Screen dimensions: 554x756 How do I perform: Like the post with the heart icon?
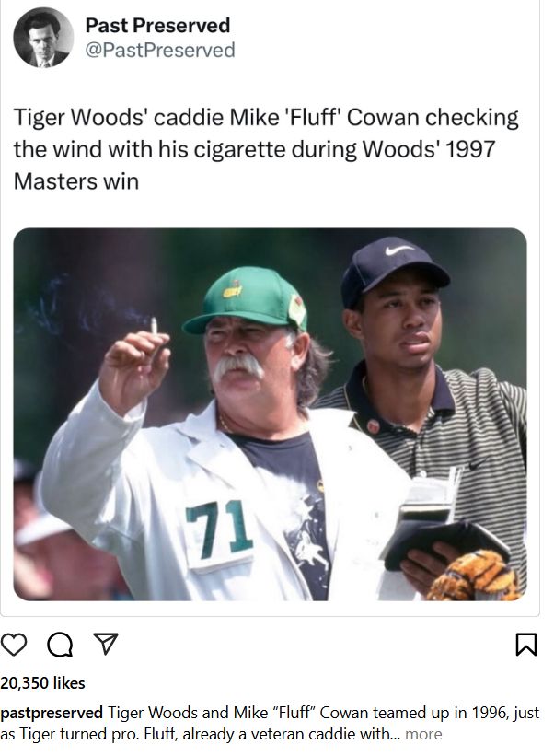pos(14,645)
